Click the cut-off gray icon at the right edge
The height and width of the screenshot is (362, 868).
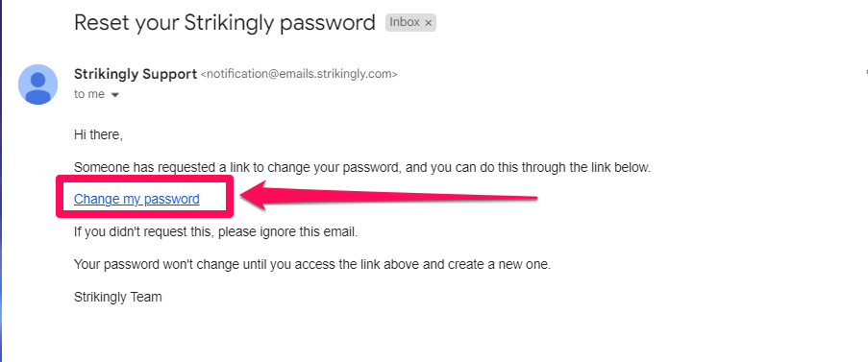coord(866,72)
